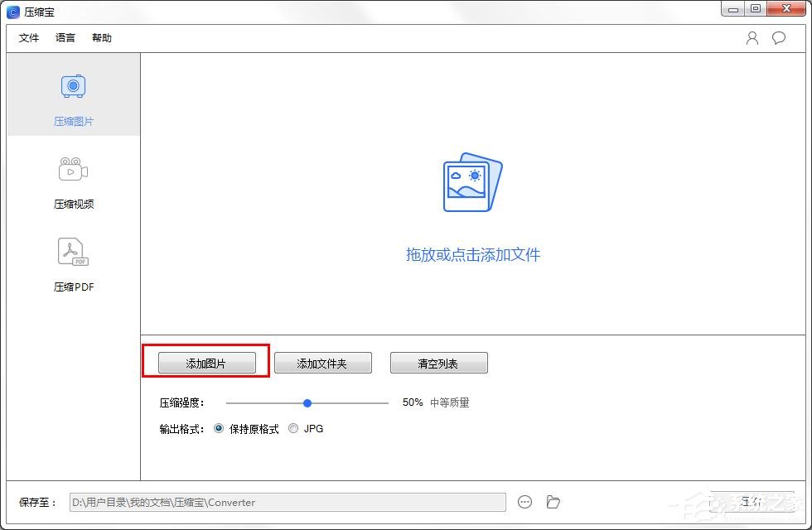Open the 帮助 menu
Viewport: 812px width, 530px height.
point(101,37)
